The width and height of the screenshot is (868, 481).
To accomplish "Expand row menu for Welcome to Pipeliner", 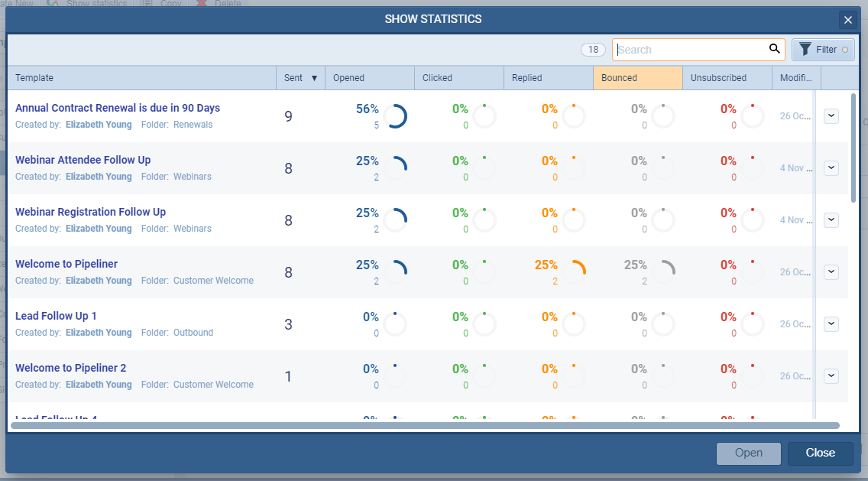I will pyautogui.click(x=831, y=272).
